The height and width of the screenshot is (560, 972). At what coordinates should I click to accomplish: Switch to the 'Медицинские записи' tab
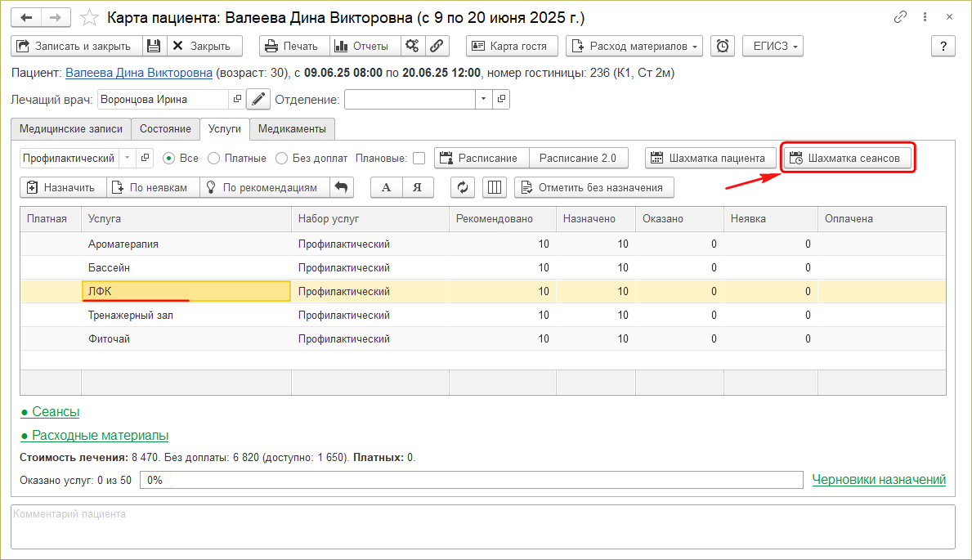(x=71, y=129)
